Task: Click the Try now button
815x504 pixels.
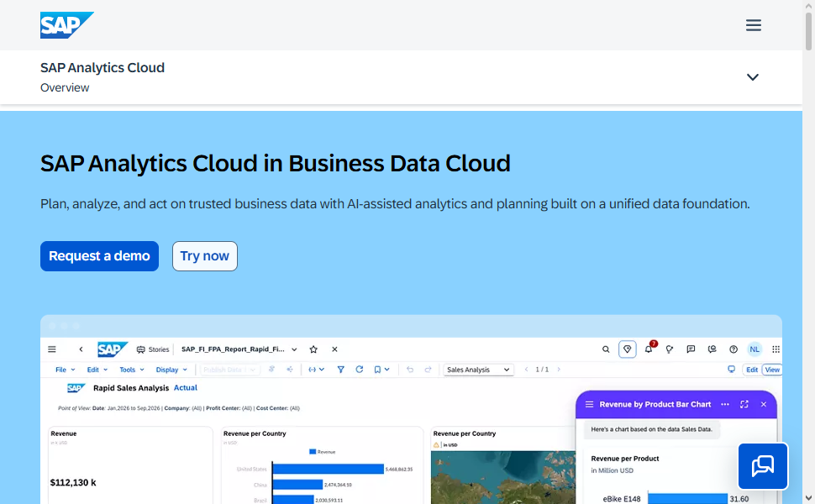Action: point(205,256)
